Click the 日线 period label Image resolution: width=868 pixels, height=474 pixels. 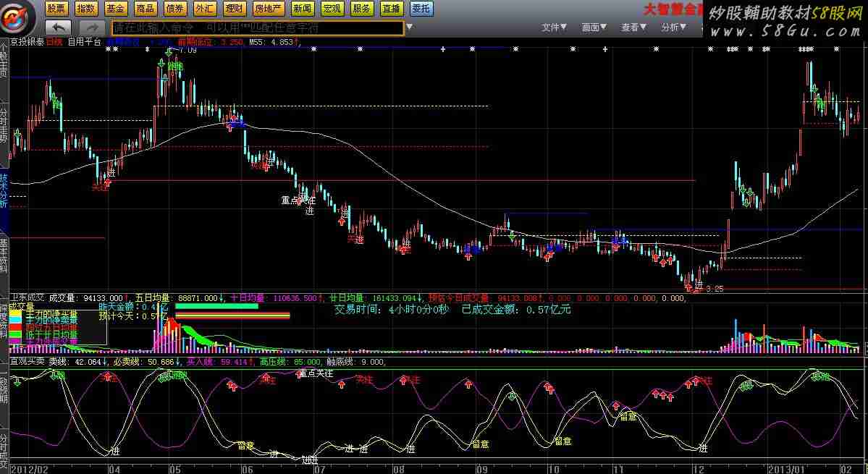coord(54,42)
